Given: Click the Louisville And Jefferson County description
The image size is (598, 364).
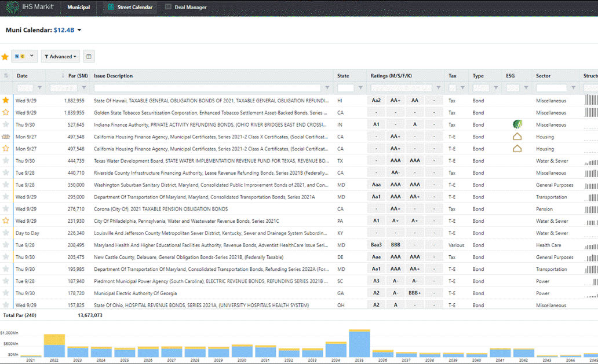Looking at the screenshot, I should 210,233.
